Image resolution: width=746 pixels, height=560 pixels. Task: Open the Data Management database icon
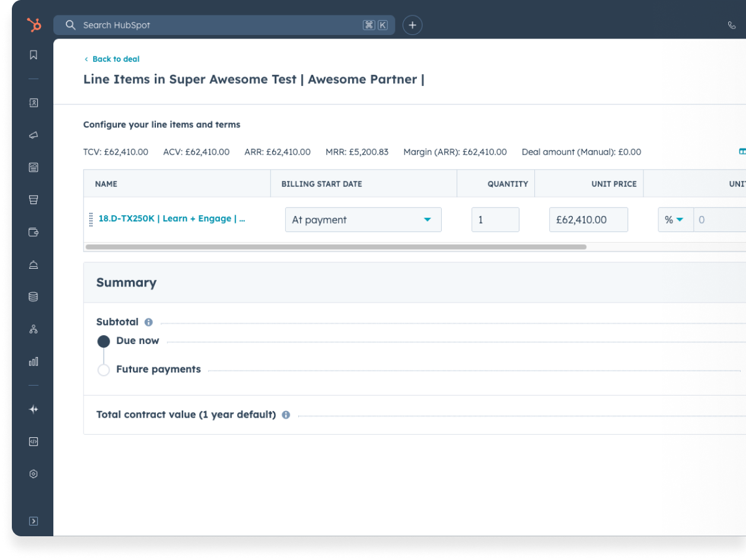[x=34, y=297]
